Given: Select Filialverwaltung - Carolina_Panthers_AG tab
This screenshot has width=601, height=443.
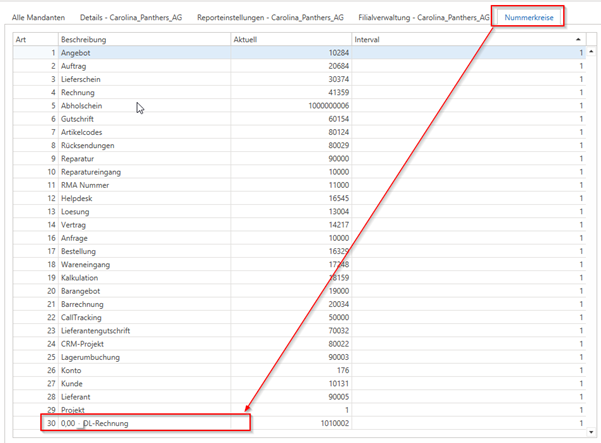Looking at the screenshot, I should point(418,18).
